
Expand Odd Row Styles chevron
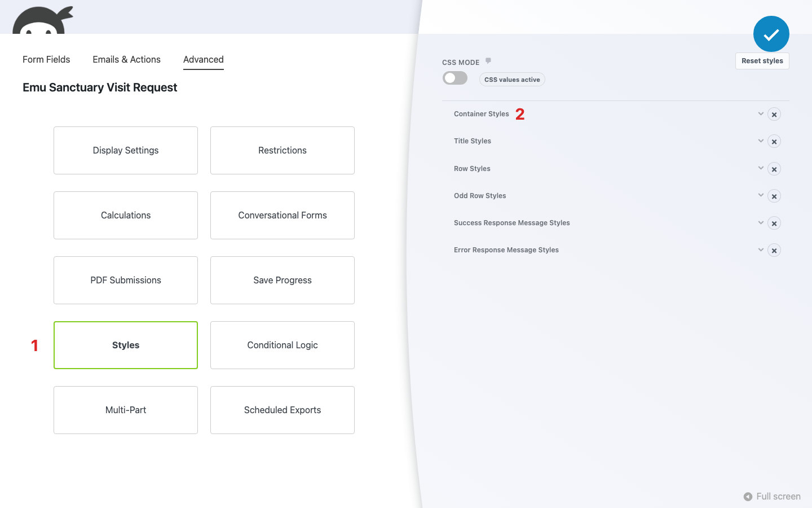tap(761, 195)
